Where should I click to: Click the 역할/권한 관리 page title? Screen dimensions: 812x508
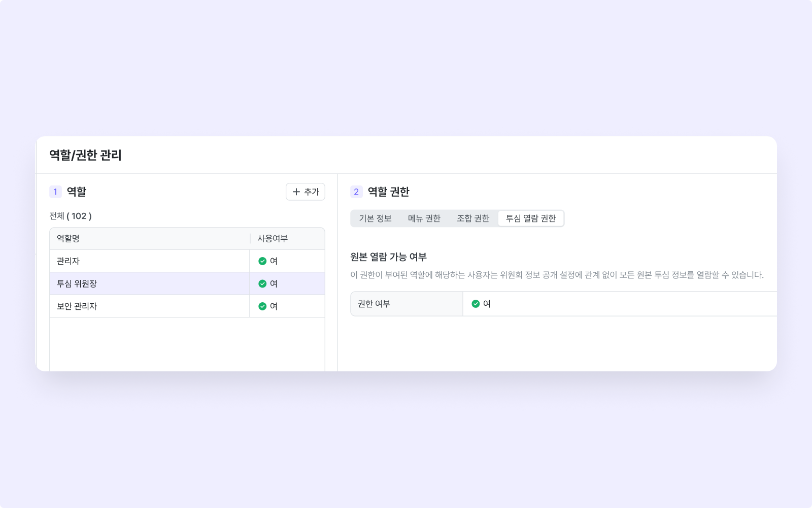click(85, 155)
